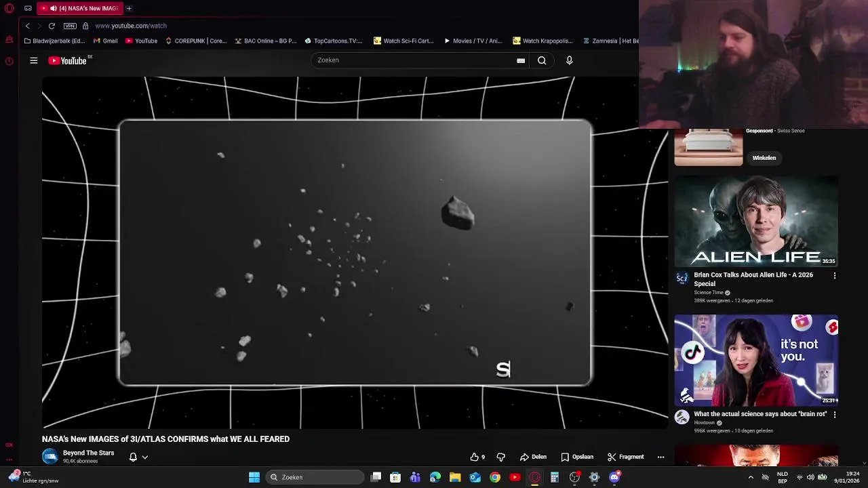This screenshot has height=488, width=868.
Task: Open the Howtown channel avatar
Action: (682, 417)
